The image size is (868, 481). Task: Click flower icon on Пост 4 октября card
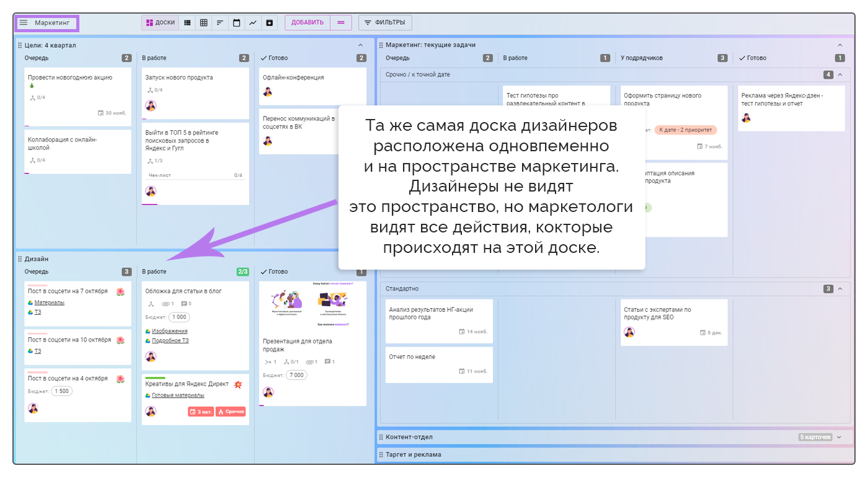click(120, 379)
